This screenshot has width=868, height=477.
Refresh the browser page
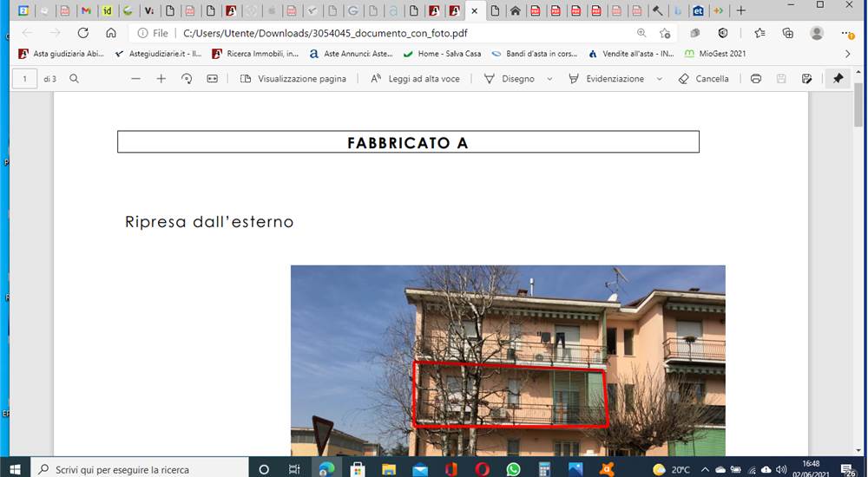tap(83, 33)
